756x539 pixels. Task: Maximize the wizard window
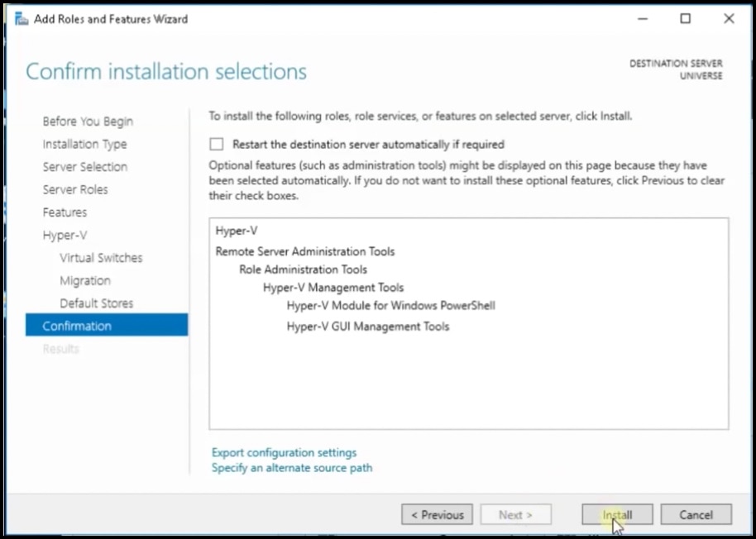pos(685,19)
